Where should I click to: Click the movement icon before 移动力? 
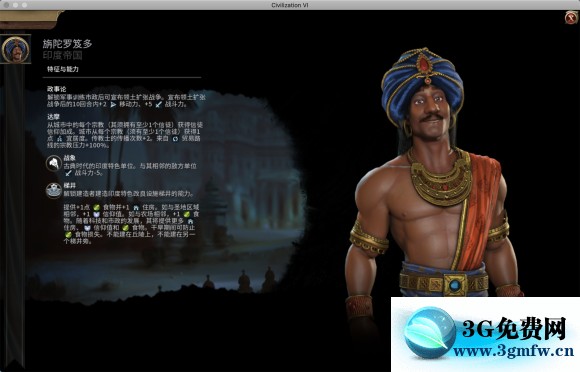point(113,105)
